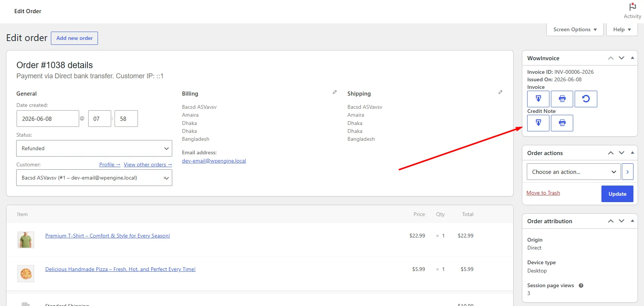This screenshot has height=306, width=644.
Task: Collapse the Order actions panel
Action: (x=632, y=153)
